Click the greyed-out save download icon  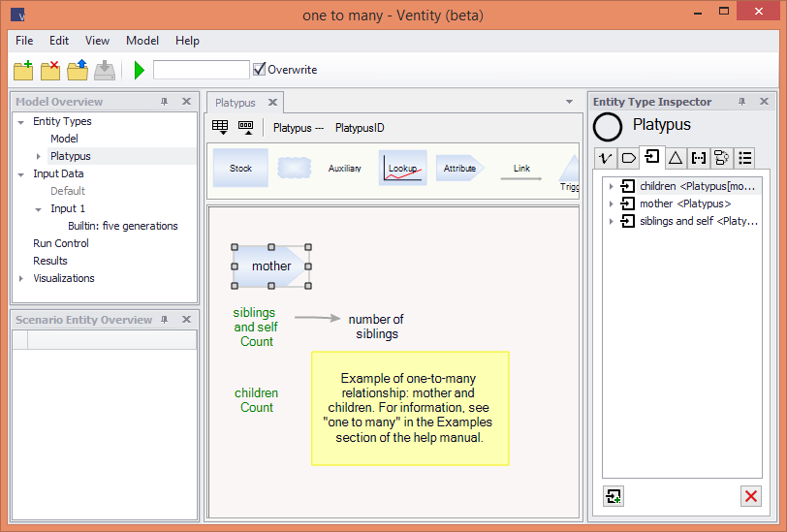pyautogui.click(x=105, y=71)
